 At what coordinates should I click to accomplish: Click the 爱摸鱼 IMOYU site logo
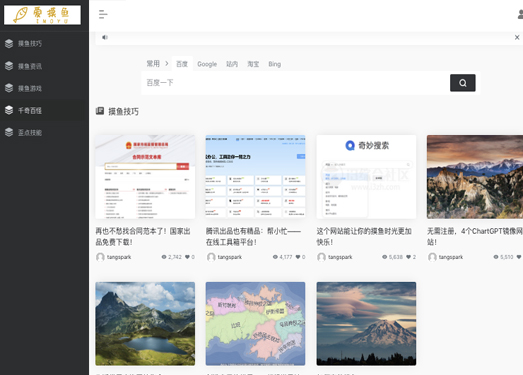coord(42,15)
